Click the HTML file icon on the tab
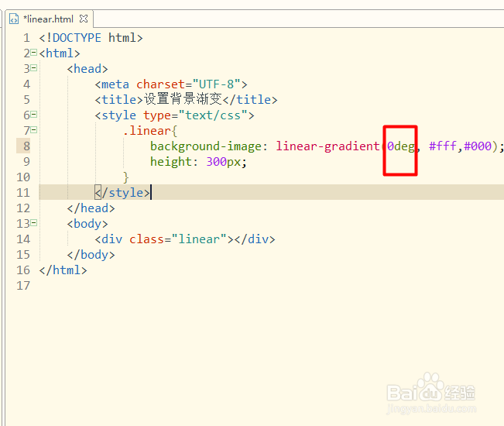This screenshot has height=426, width=504. pyautogui.click(x=14, y=19)
